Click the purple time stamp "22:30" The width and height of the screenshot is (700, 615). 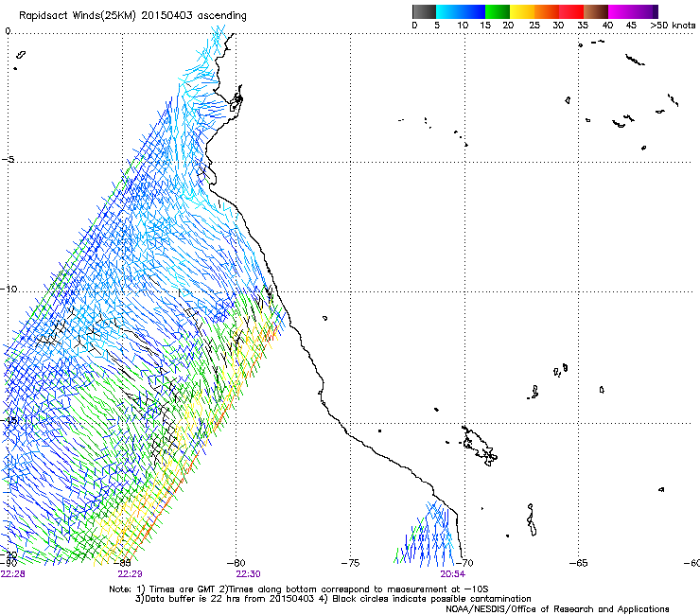[248, 574]
